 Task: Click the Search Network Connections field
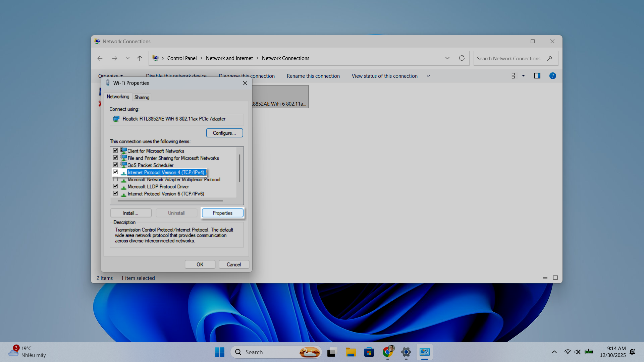(x=508, y=58)
